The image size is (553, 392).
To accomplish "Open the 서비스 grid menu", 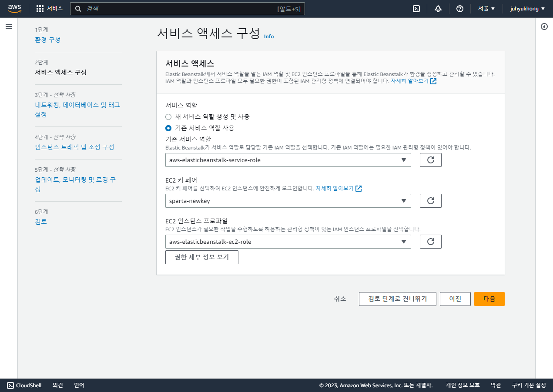I will (50, 9).
